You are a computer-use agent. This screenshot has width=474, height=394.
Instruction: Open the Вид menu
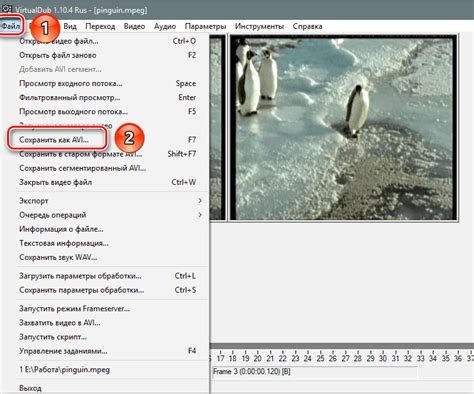click(x=70, y=26)
